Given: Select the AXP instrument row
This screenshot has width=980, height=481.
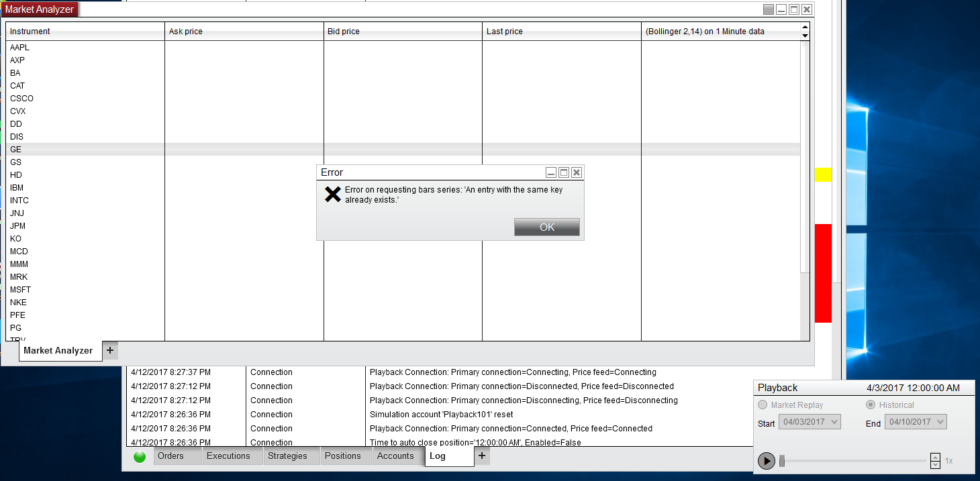Looking at the screenshot, I should pyautogui.click(x=403, y=60).
